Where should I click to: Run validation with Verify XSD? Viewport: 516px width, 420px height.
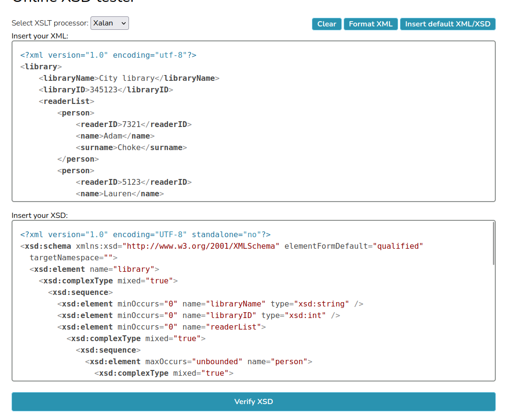(x=253, y=402)
